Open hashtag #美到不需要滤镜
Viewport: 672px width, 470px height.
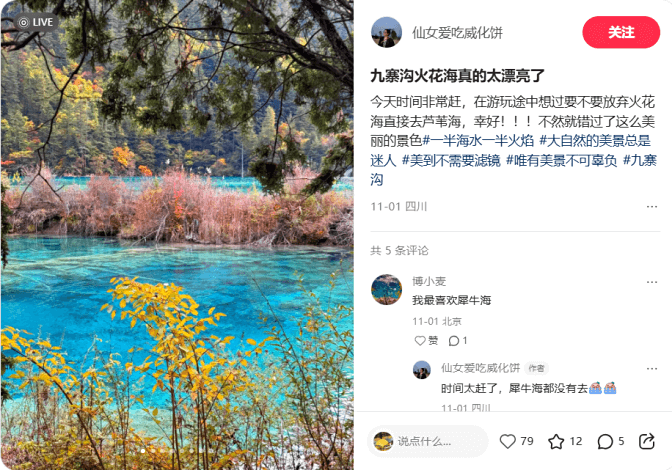(x=451, y=161)
